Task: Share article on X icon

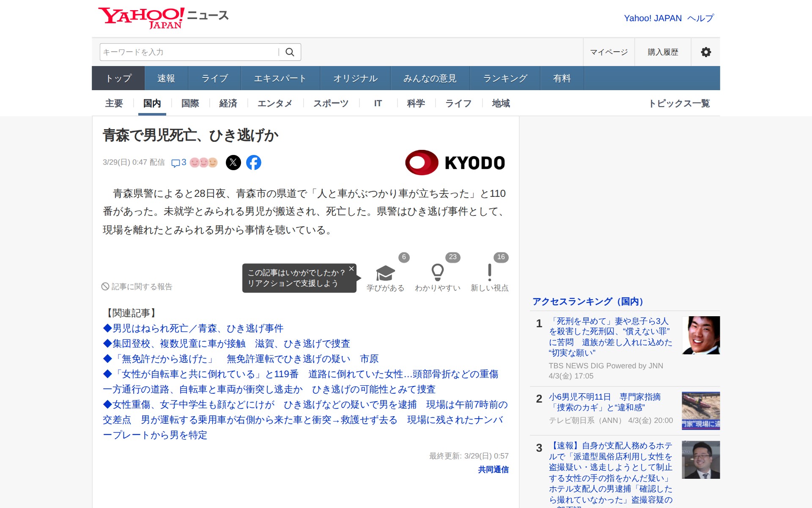Action: (x=233, y=163)
